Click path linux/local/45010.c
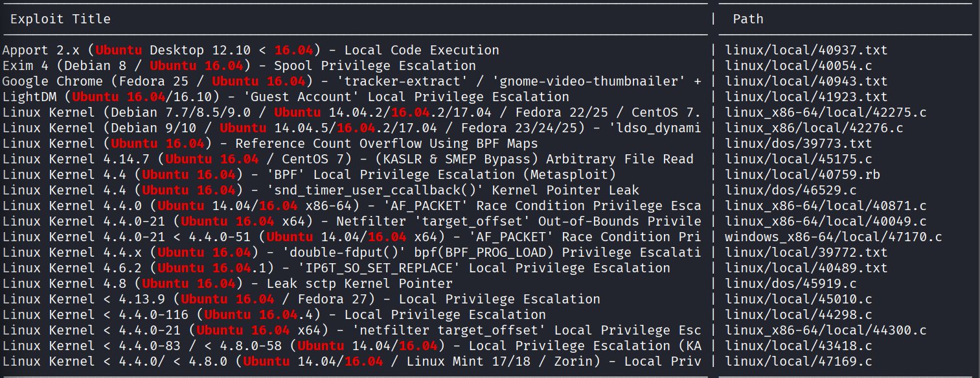The height and width of the screenshot is (378, 980). 799,299
